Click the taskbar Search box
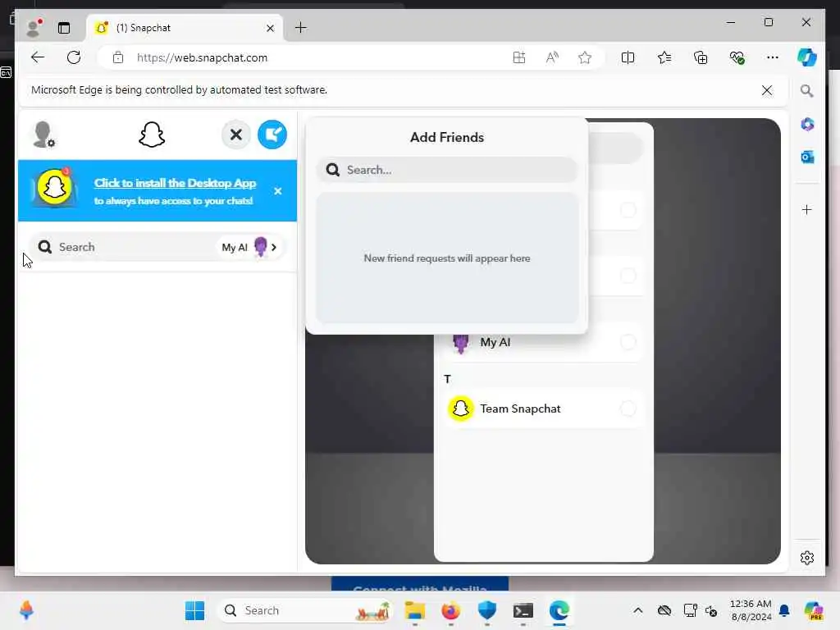 [304, 610]
